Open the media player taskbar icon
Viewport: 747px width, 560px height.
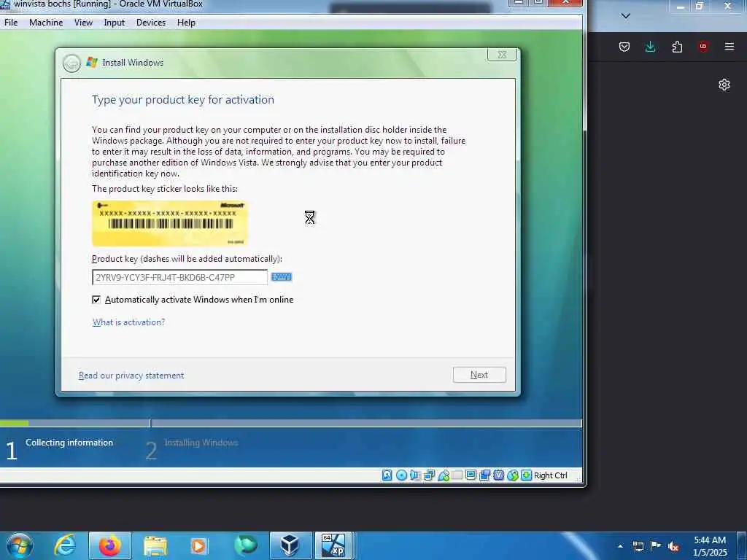coord(198,545)
